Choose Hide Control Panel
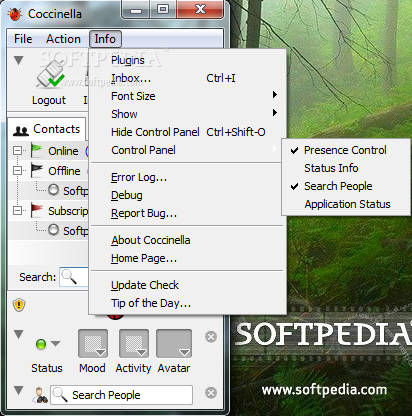Screen dimensions: 412x416 coord(188,132)
